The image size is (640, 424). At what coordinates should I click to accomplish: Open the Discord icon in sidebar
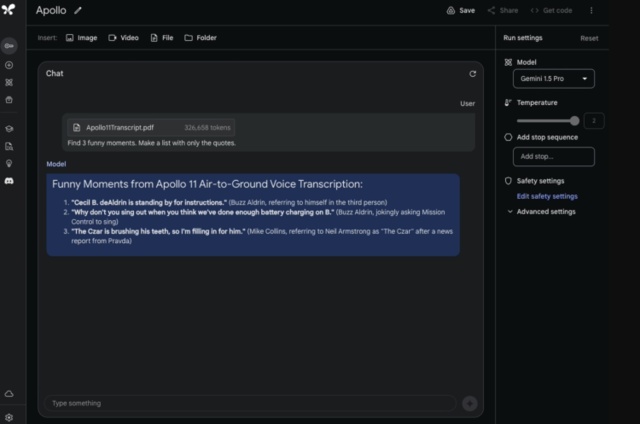9,180
